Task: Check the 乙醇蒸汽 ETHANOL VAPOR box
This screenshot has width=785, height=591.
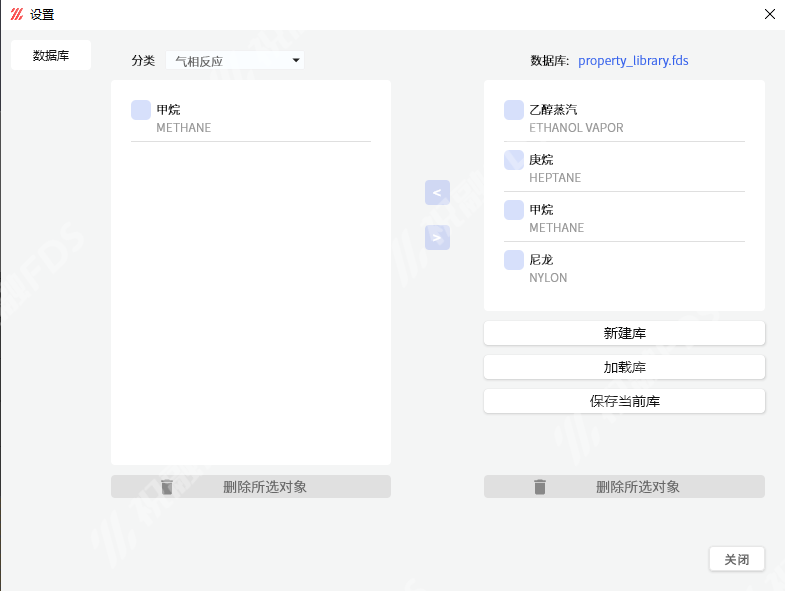Action: click(x=514, y=110)
